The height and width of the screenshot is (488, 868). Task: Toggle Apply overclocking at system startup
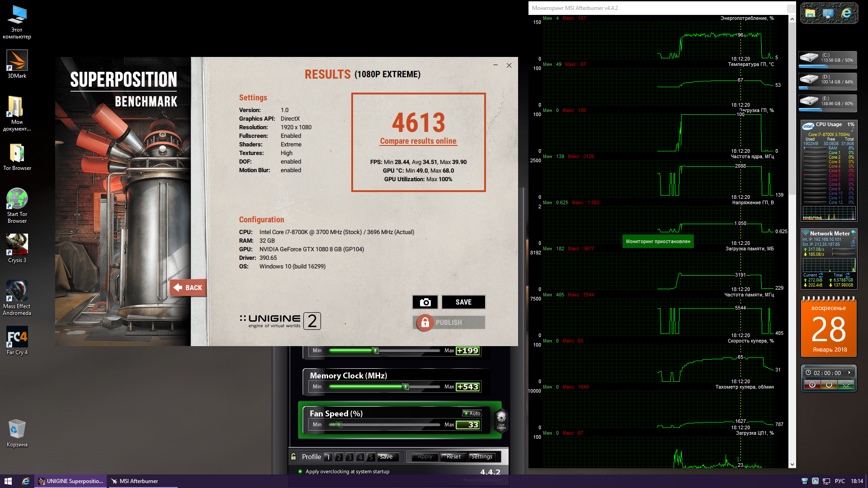[300, 471]
